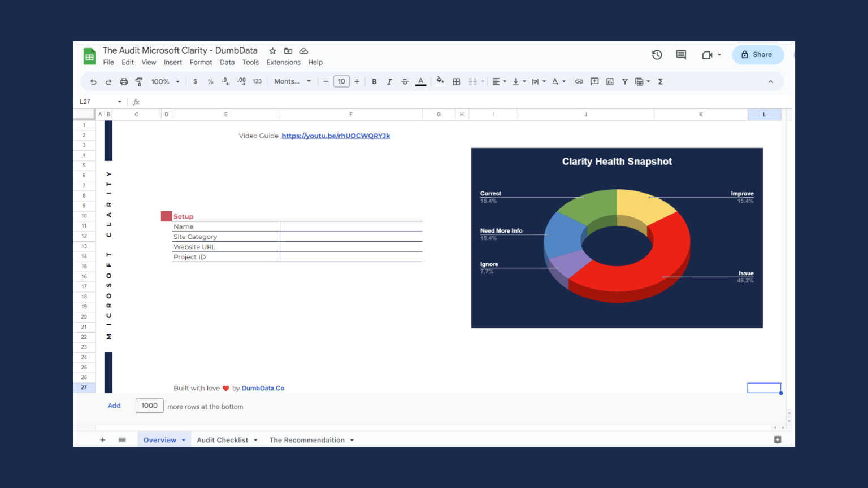Toggle strikethrough formatting
The height and width of the screenshot is (488, 868).
[x=405, y=82]
